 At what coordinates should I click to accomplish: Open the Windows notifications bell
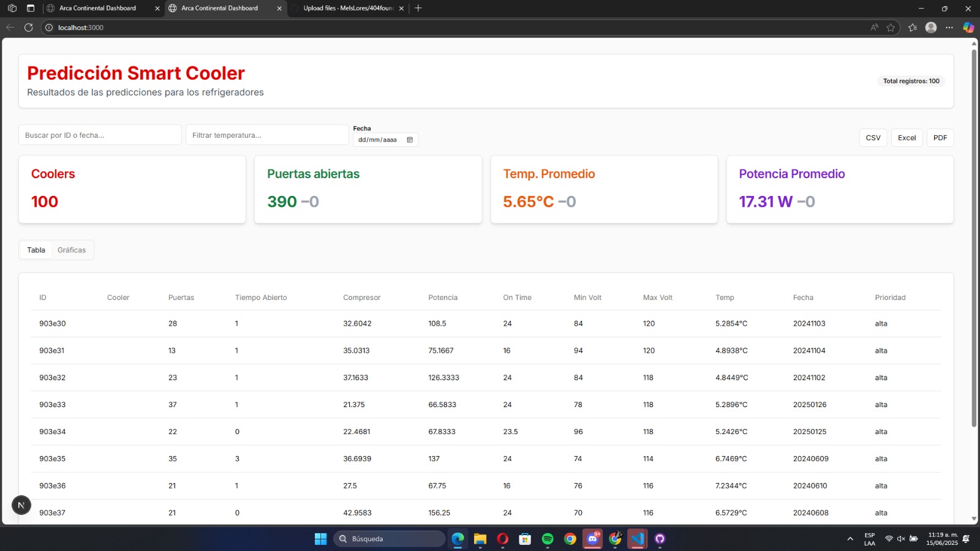966,539
